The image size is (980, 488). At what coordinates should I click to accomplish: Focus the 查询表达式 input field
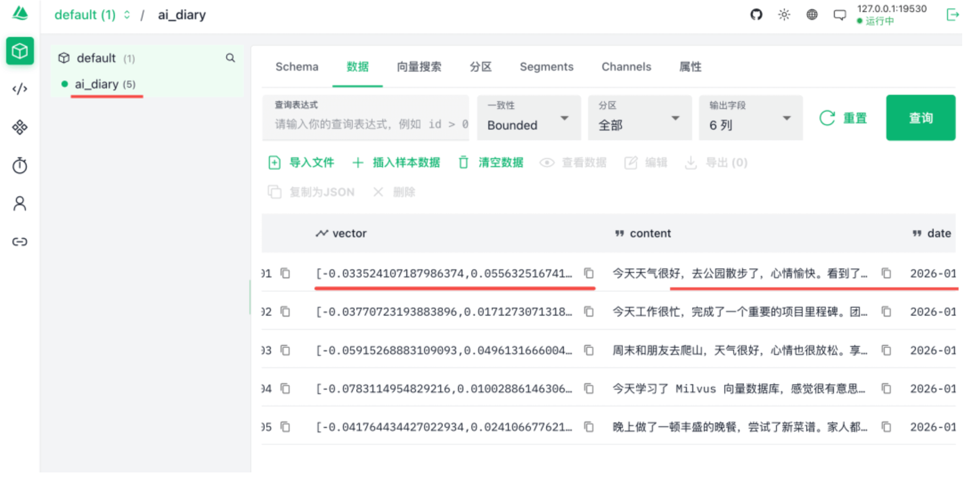point(366,118)
